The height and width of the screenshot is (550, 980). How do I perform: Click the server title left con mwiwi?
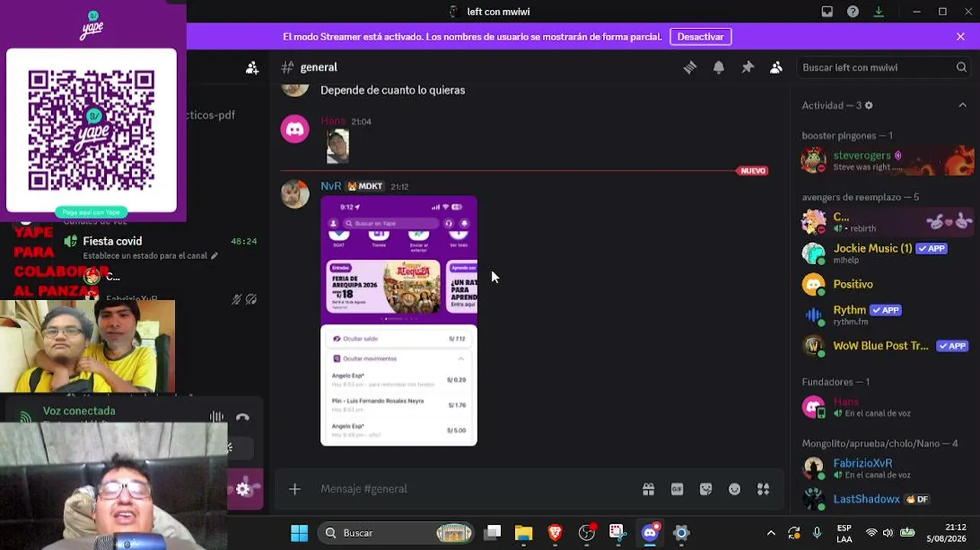(x=498, y=11)
